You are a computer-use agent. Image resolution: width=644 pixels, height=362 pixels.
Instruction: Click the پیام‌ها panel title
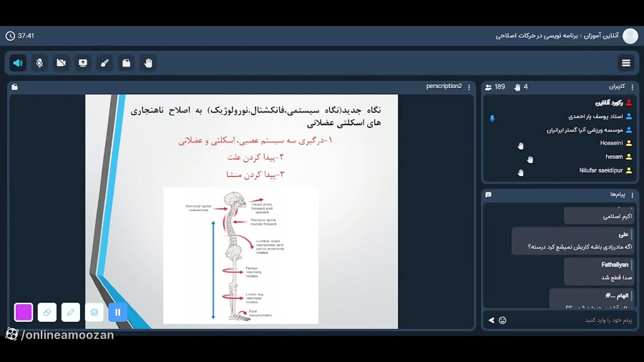point(618,195)
